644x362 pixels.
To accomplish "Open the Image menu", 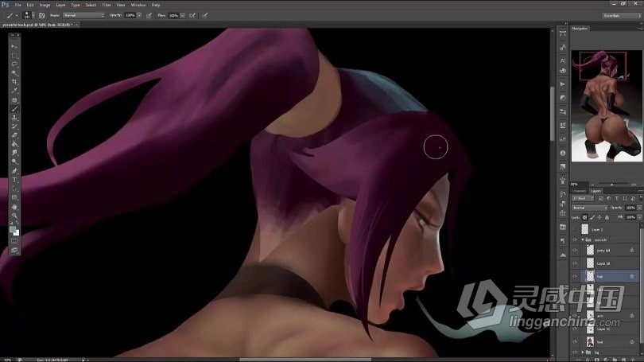I will pos(45,5).
